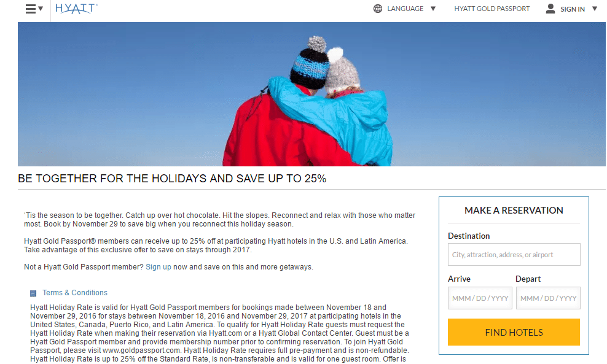
Task: Click the Arrive date field
Action: pos(480,298)
